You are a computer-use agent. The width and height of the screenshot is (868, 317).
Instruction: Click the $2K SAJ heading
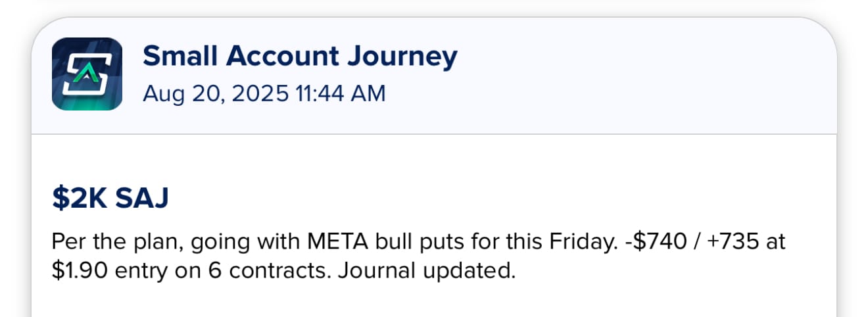110,199
